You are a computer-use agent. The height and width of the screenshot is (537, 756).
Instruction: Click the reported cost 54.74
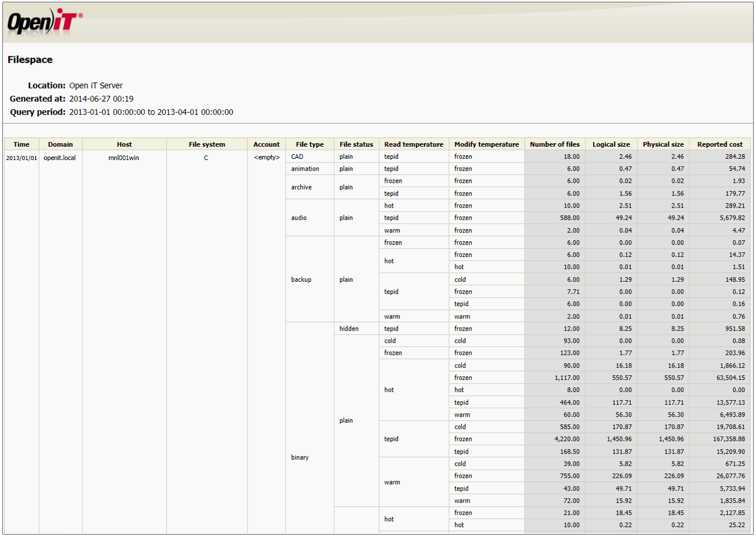click(x=737, y=169)
